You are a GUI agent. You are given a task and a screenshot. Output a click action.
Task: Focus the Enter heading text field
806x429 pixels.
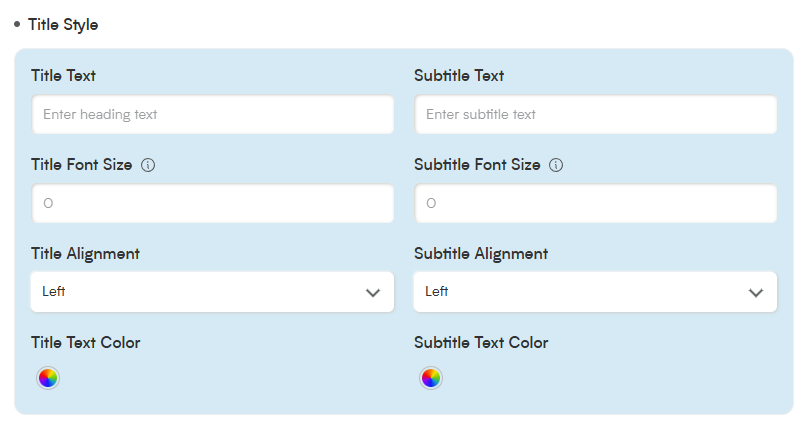213,115
